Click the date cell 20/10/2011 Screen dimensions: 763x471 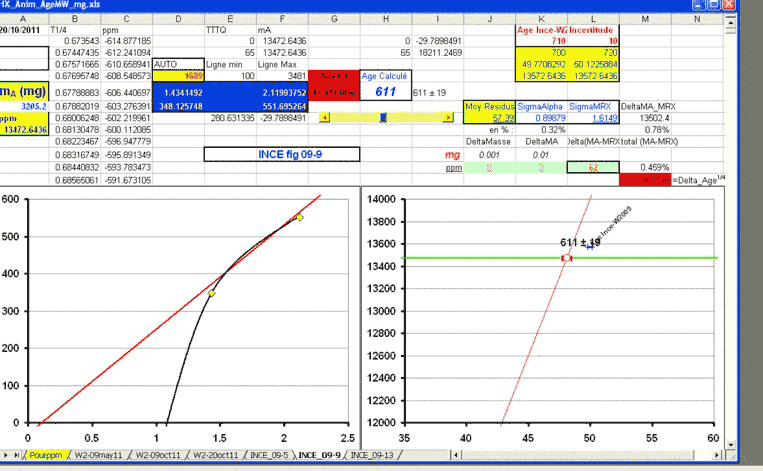click(x=22, y=30)
